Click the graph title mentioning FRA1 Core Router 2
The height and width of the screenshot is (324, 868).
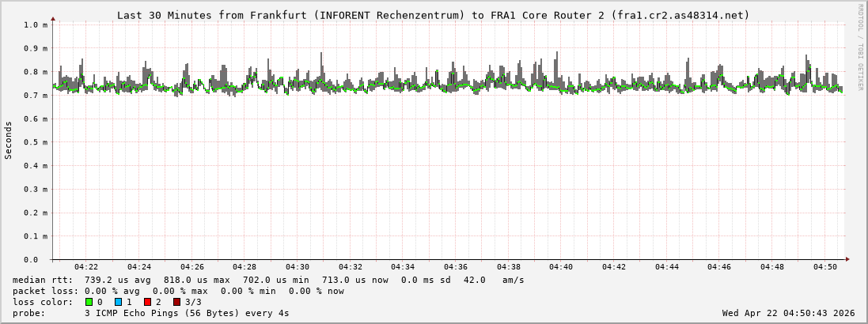433,15
